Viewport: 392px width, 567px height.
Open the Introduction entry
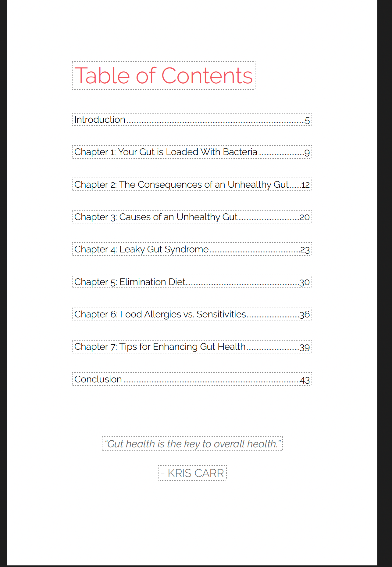100,120
